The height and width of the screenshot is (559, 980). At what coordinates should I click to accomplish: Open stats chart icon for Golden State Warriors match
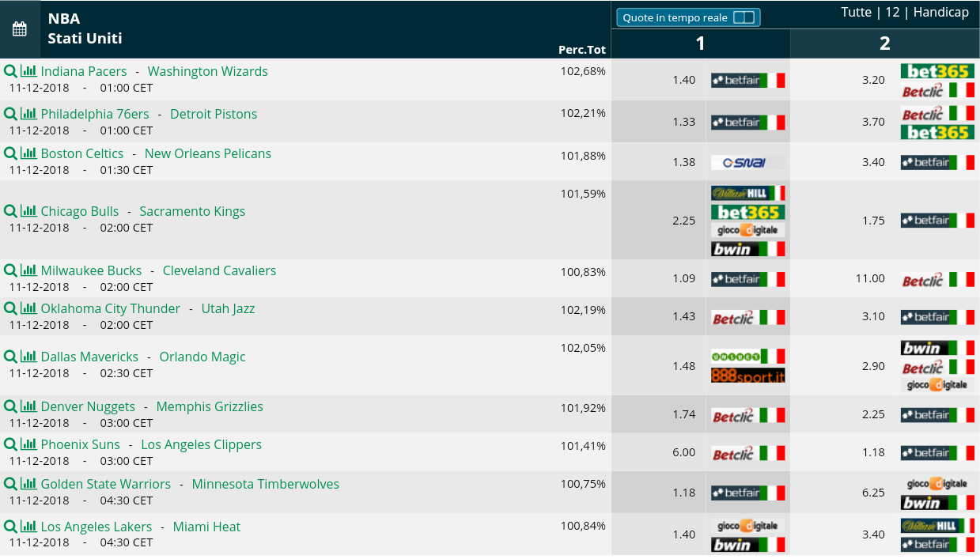pyautogui.click(x=28, y=484)
